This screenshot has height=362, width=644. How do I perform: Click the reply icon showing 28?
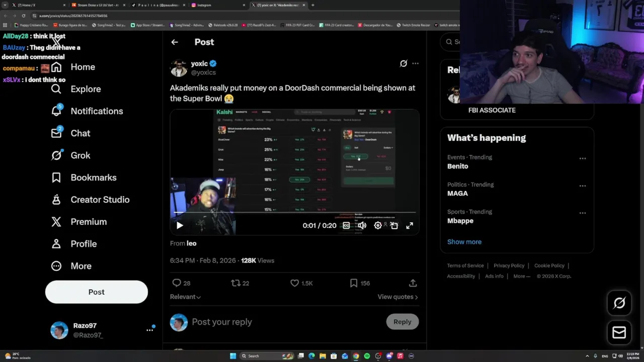[177, 283]
